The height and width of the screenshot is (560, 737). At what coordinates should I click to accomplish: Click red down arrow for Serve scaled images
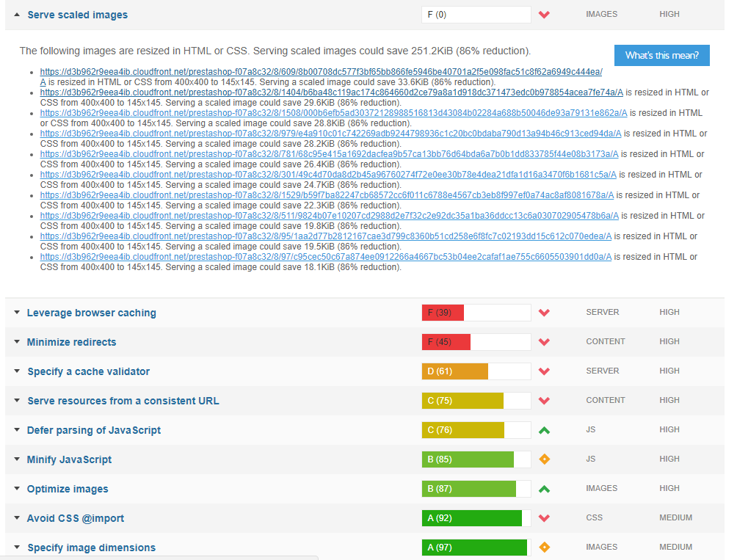pos(544,15)
